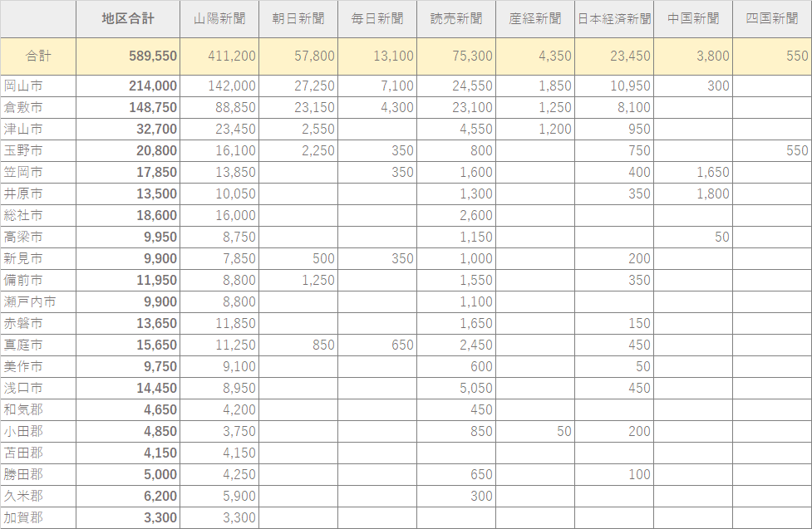
Task: Select the 小田郡 row label
Action: click(38, 431)
